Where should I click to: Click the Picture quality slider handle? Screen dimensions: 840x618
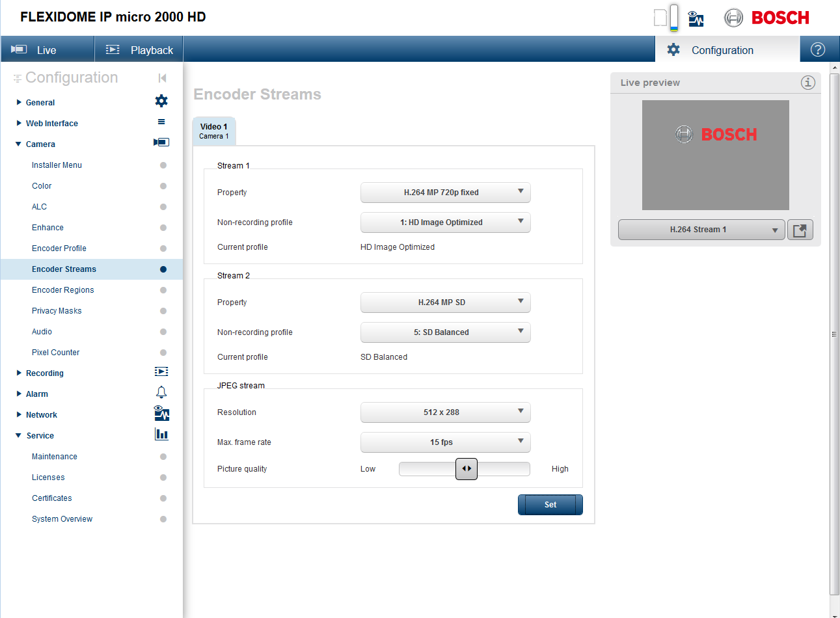pos(467,469)
